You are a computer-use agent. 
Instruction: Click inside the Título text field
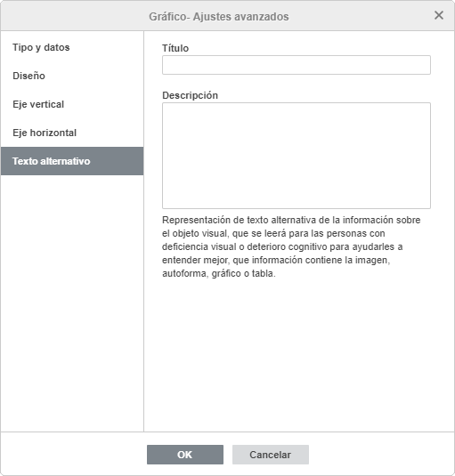pos(297,65)
